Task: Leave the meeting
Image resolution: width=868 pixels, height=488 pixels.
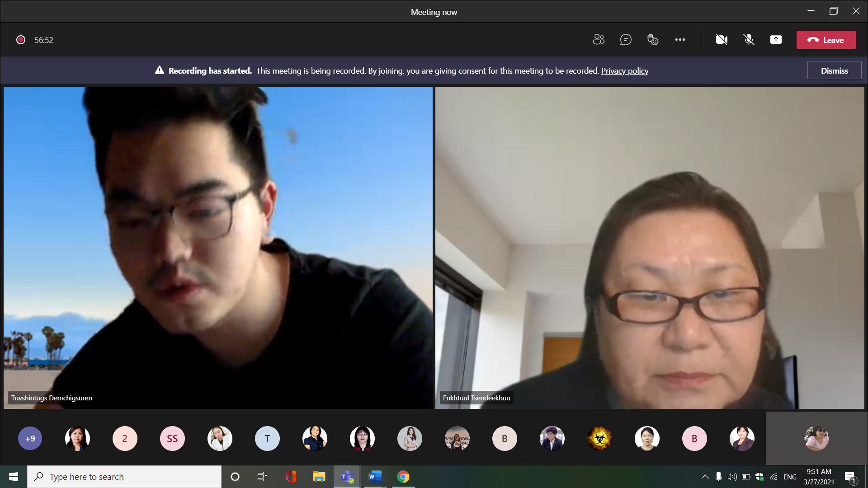Action: click(x=826, y=40)
